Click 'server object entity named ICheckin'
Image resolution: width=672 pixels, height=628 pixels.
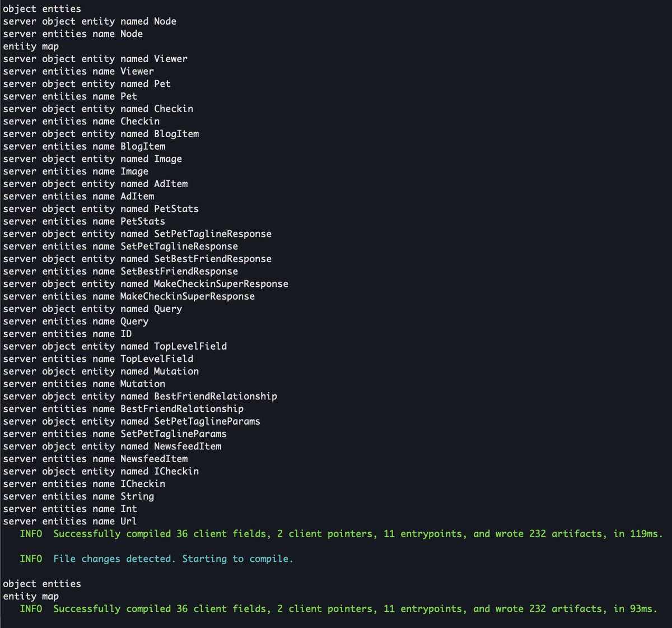click(101, 472)
